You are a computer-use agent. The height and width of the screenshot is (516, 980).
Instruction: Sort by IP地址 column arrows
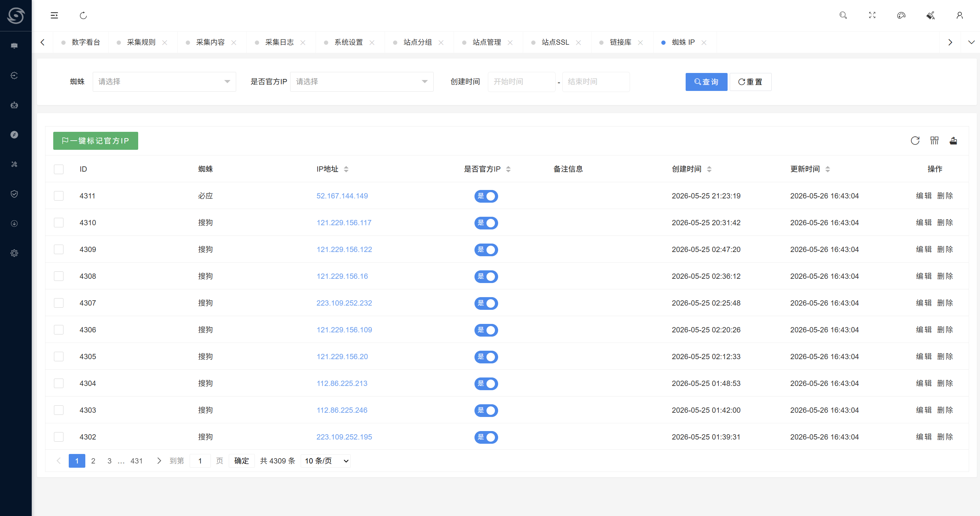click(x=346, y=169)
